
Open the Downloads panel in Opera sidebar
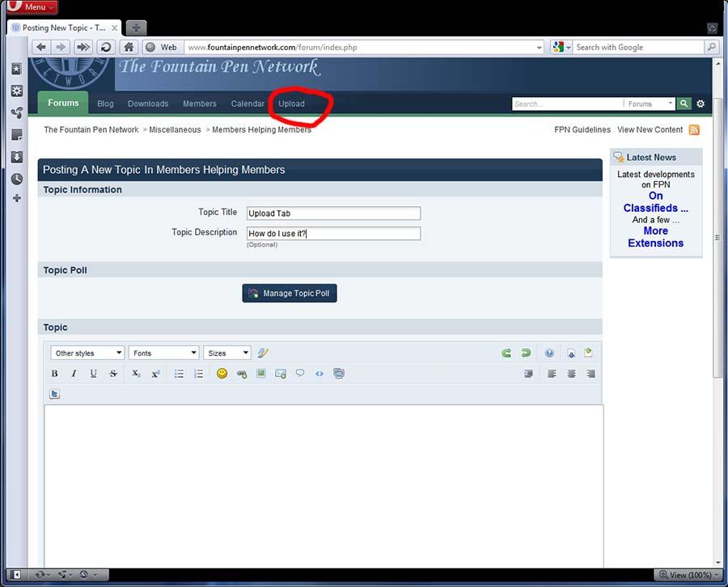point(16,157)
